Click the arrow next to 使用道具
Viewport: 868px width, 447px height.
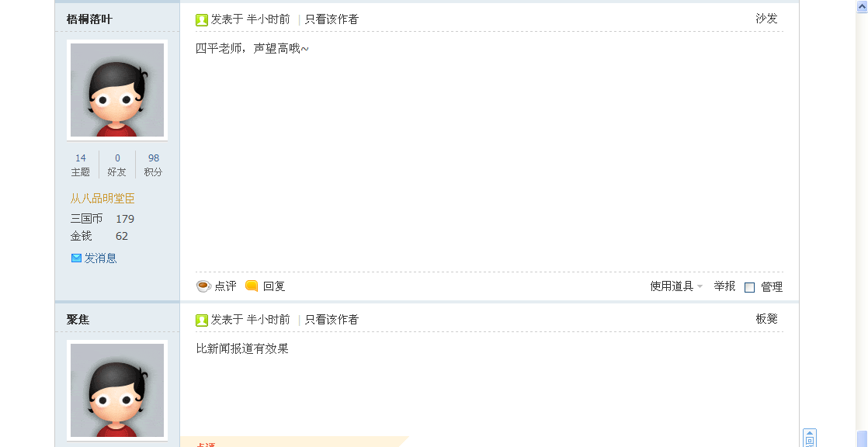pos(700,286)
